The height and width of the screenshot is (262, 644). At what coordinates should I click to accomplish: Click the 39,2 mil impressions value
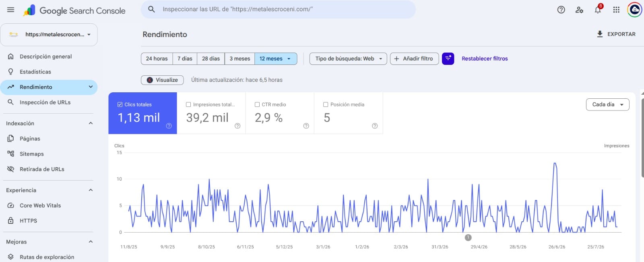point(207,118)
